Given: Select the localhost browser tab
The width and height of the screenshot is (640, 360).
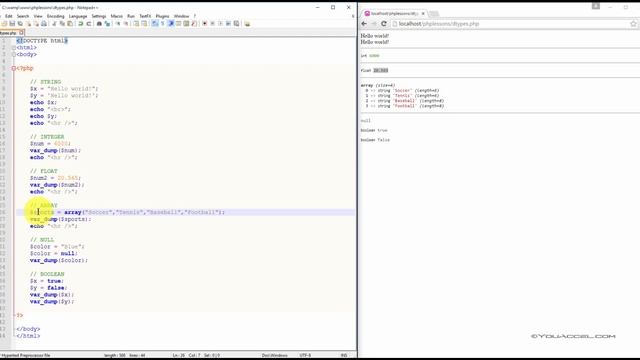Looking at the screenshot, I should click(394, 13).
